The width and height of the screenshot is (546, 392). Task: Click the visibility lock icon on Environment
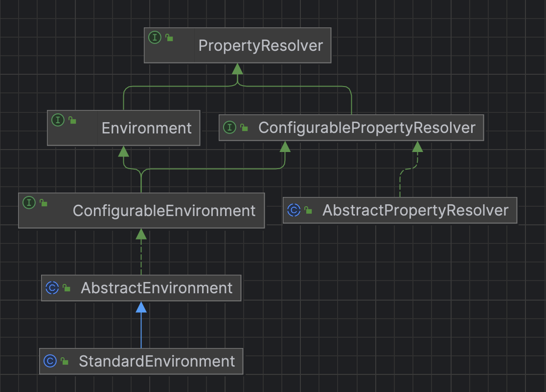[x=72, y=120]
